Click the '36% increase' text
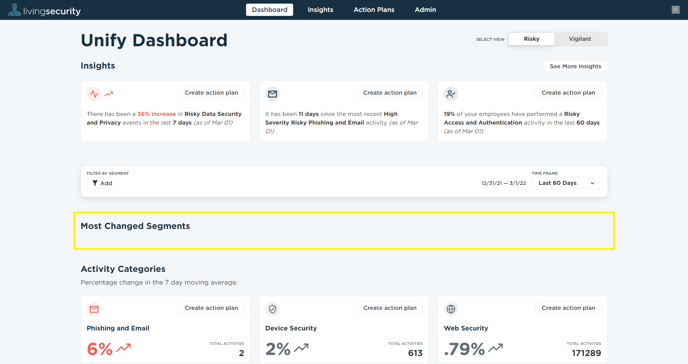This screenshot has height=364, width=688. click(x=156, y=114)
